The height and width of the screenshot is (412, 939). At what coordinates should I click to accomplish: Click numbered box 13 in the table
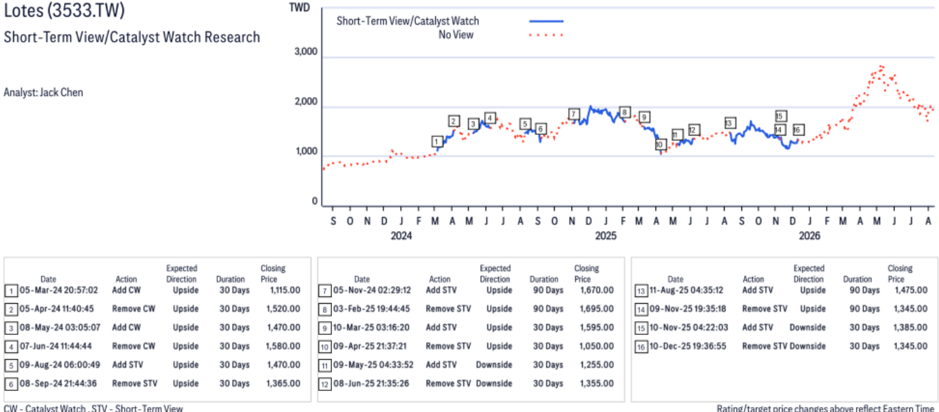[640, 292]
